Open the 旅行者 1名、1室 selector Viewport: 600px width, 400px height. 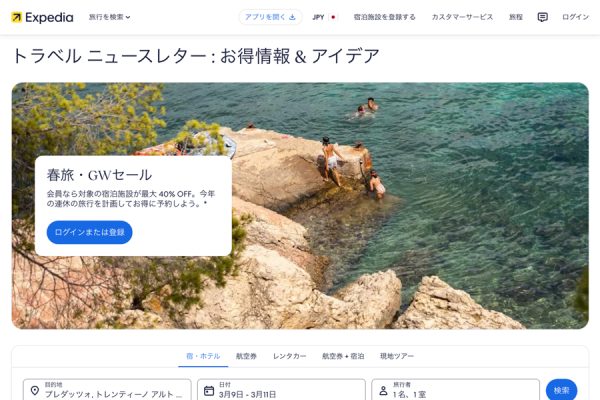455,390
